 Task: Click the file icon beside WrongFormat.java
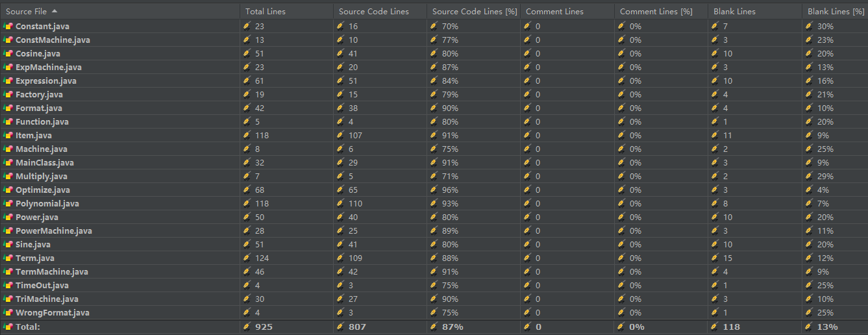tap(8, 312)
